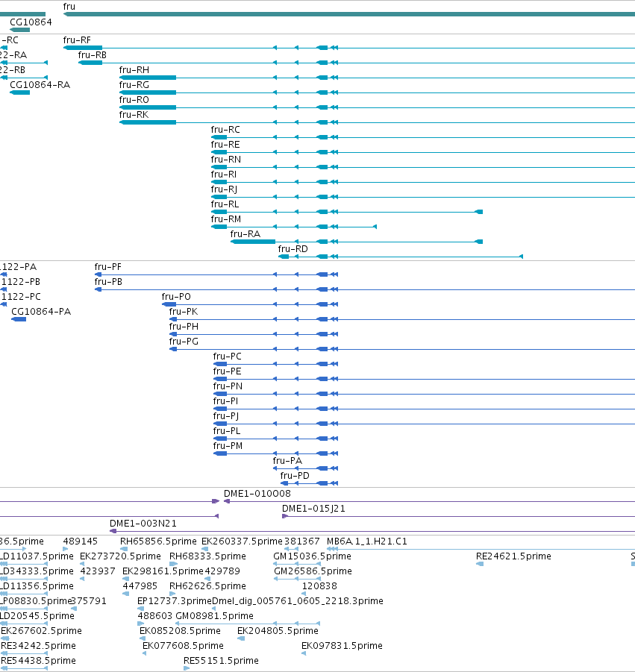The height and width of the screenshot is (672, 635).
Task: Select the EK260337.5prime EST label
Action: pyautogui.click(x=243, y=541)
